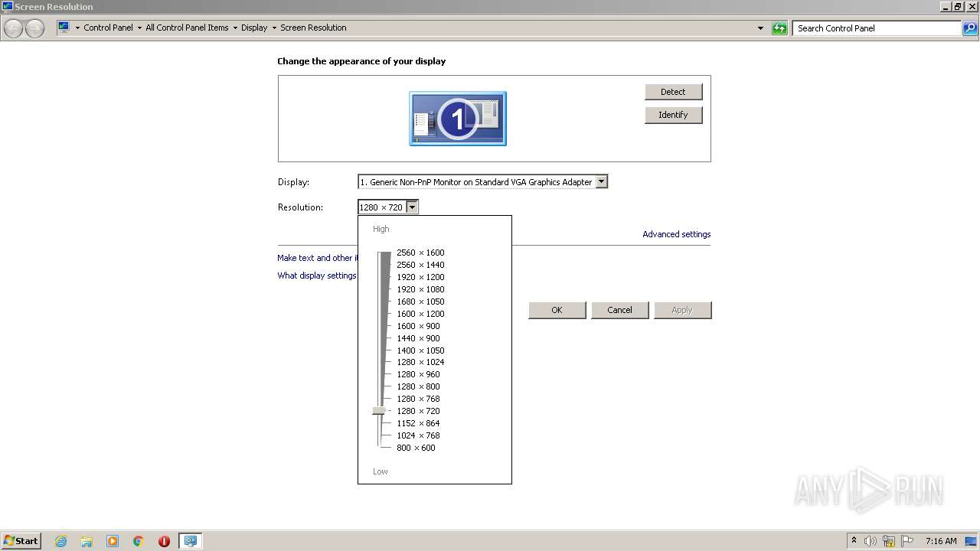This screenshot has width=980, height=551.
Task: Select 800 × 600 resolution
Action: tap(416, 448)
